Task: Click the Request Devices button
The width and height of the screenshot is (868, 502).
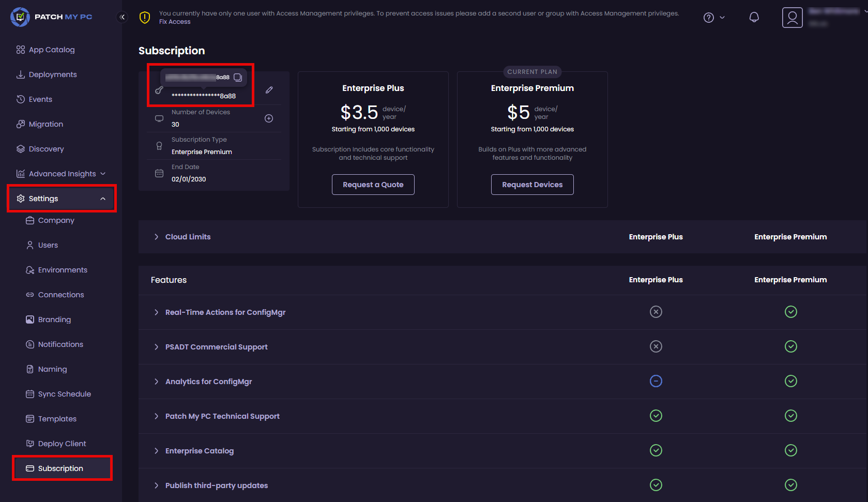Action: (x=532, y=185)
